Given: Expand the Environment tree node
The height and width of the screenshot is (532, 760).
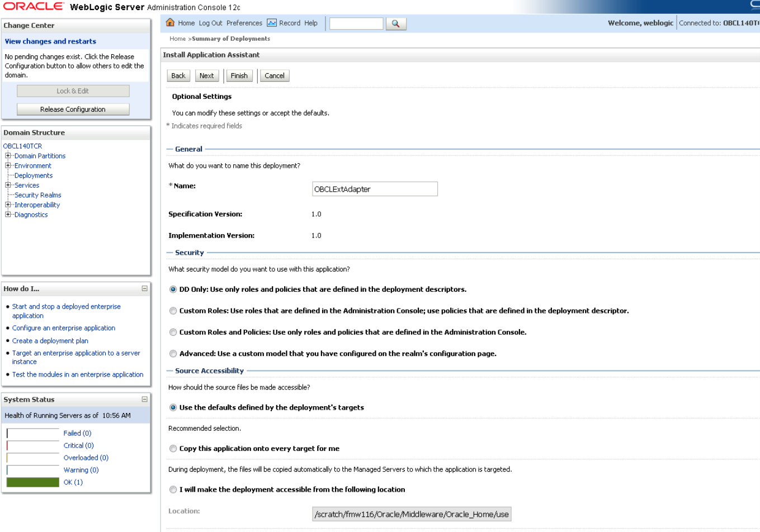Looking at the screenshot, I should point(7,165).
